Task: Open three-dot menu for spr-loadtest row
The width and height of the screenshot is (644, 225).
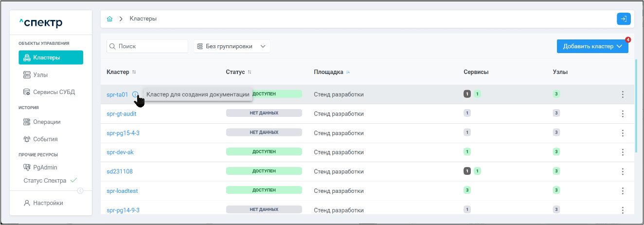Action: (x=623, y=190)
